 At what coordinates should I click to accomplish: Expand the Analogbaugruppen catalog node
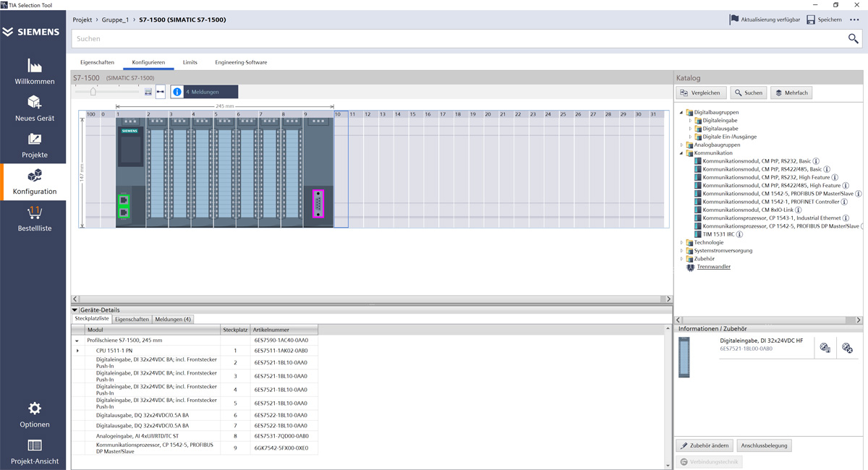click(681, 145)
